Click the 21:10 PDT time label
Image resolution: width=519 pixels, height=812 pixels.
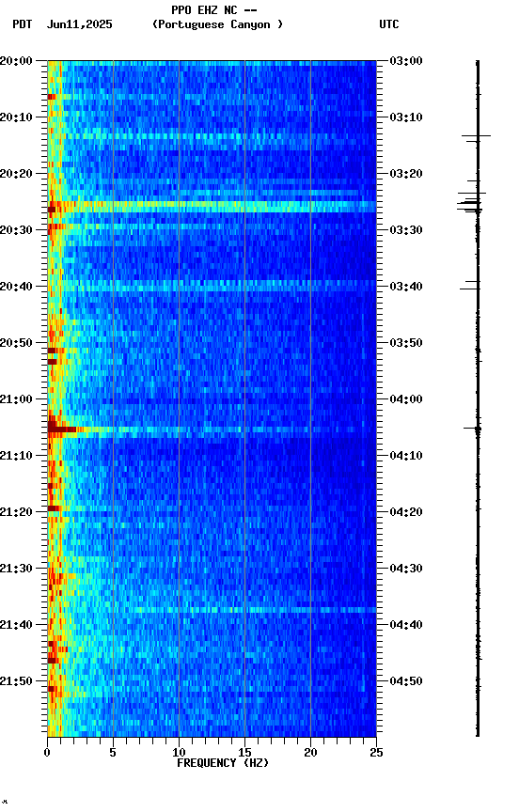(16, 456)
